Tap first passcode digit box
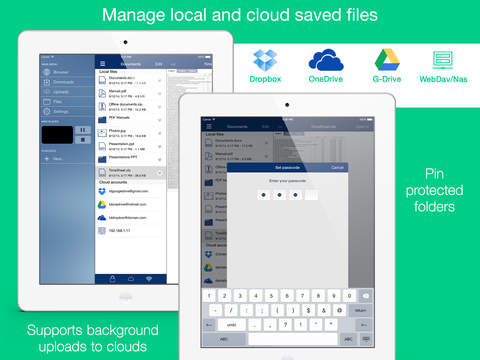 [x=263, y=195]
